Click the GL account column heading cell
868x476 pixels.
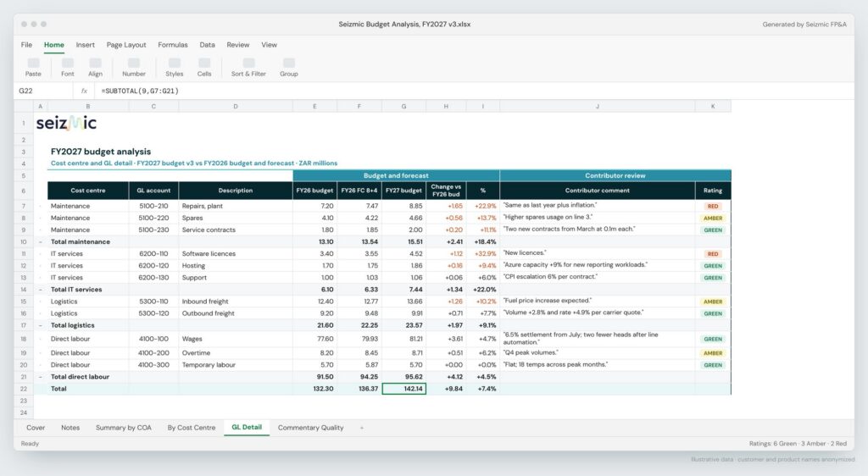pyautogui.click(x=154, y=191)
